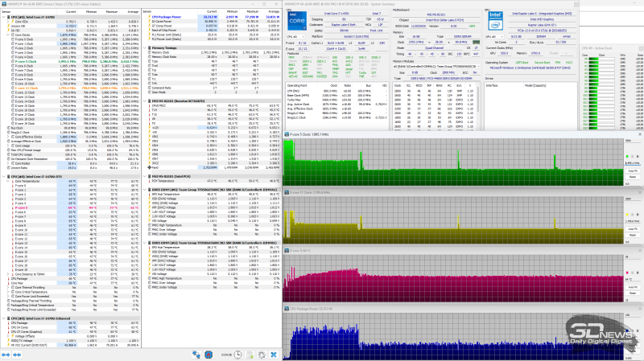Click the blue X close-sensors icon
Screen dimensions: 644x361
coord(274,355)
